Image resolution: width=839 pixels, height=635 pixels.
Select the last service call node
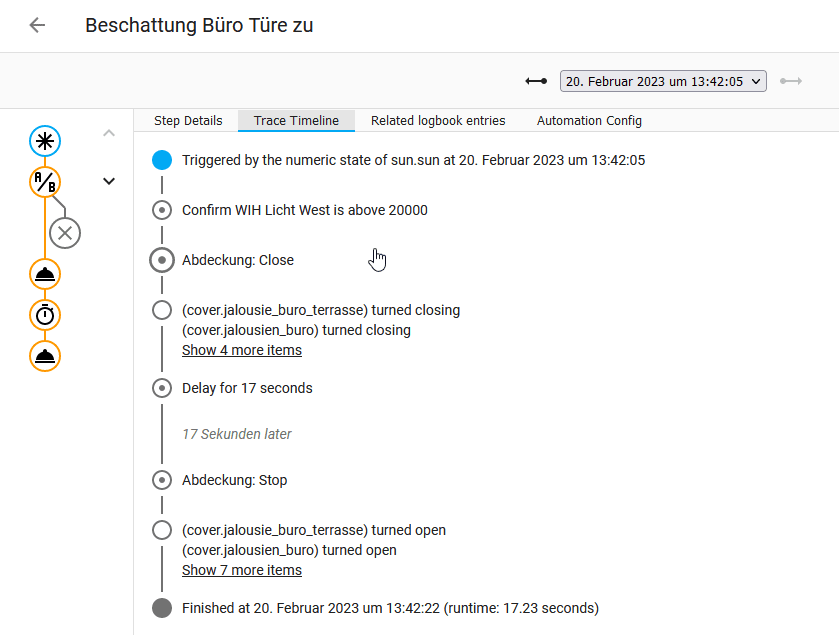pyautogui.click(x=45, y=356)
